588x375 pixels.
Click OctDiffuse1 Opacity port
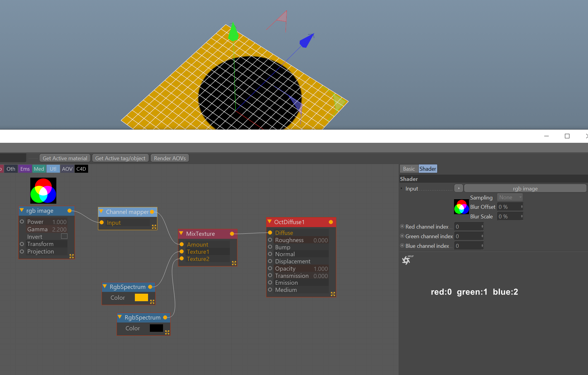[x=270, y=268]
